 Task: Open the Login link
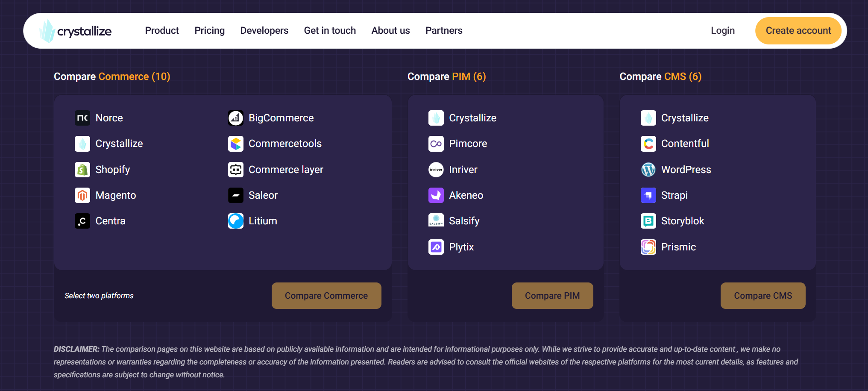[722, 31]
